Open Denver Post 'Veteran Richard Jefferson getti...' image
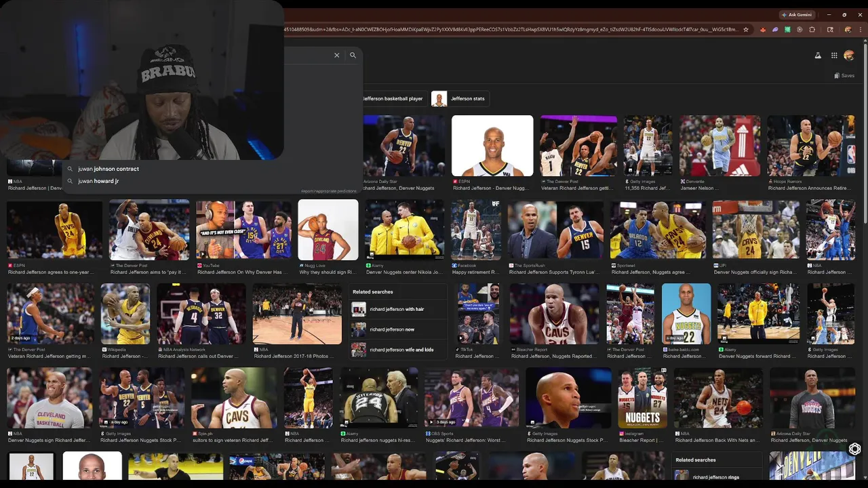The image size is (868, 488). (578, 146)
